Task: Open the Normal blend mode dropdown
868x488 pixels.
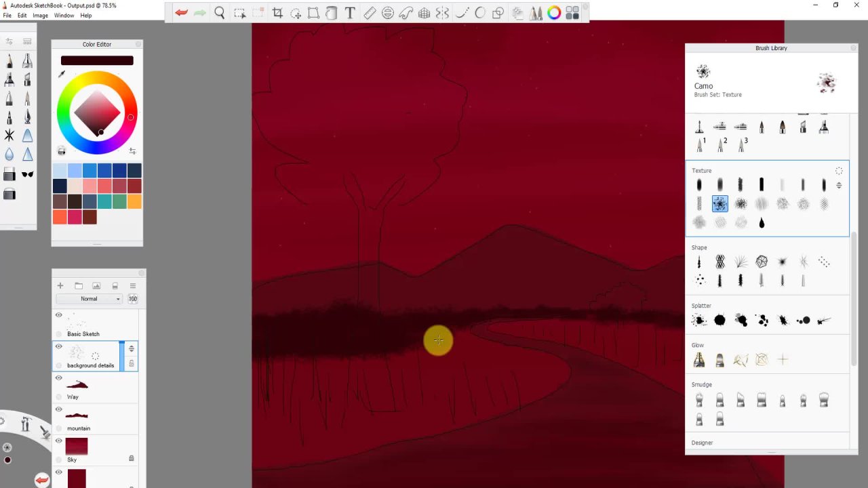Action: (89, 299)
